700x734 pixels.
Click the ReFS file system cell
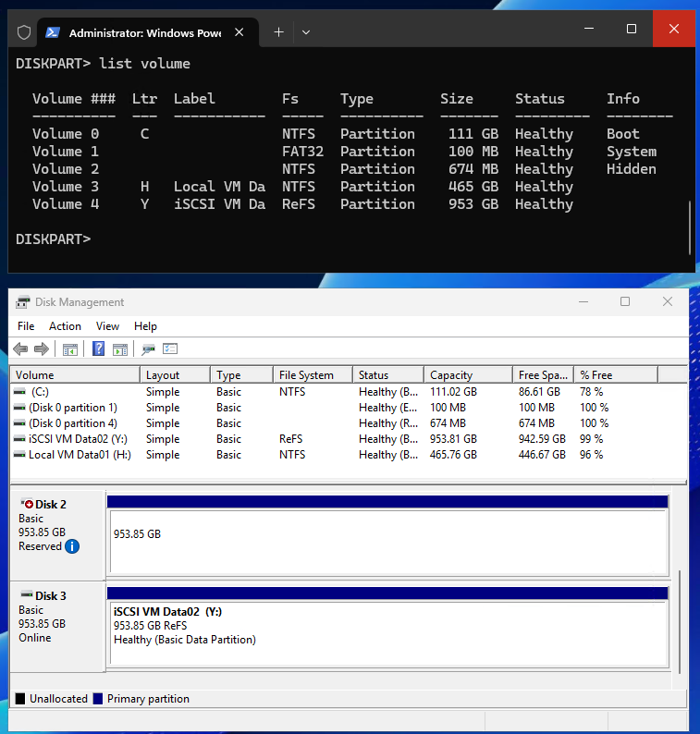pos(290,439)
